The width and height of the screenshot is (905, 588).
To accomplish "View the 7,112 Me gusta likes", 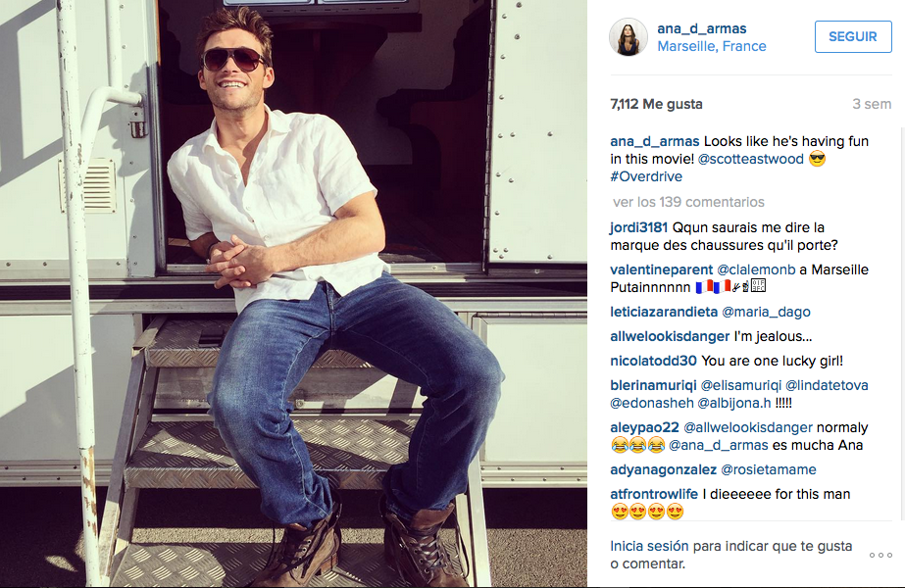I will [x=656, y=105].
